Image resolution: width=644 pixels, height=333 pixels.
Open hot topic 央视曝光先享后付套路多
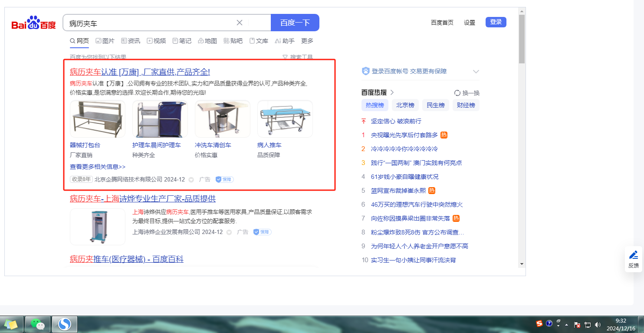point(404,135)
